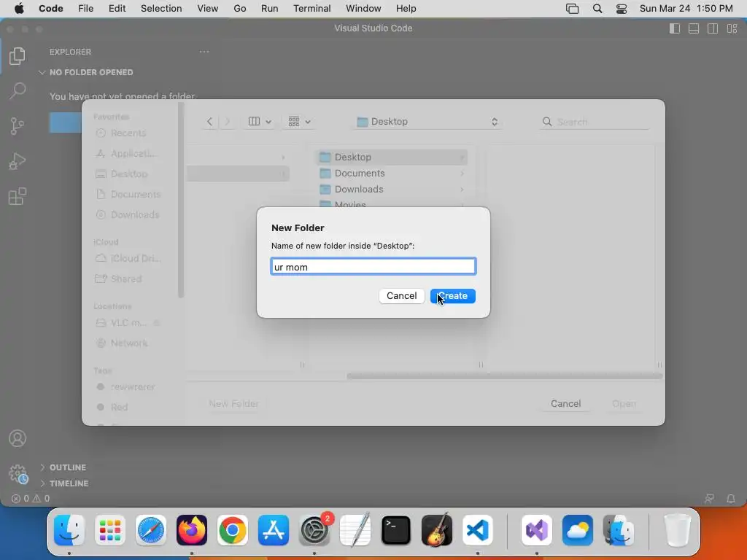Toggle the primary sidebar layout icon
Screen dimensions: 747x560
pos(675,28)
